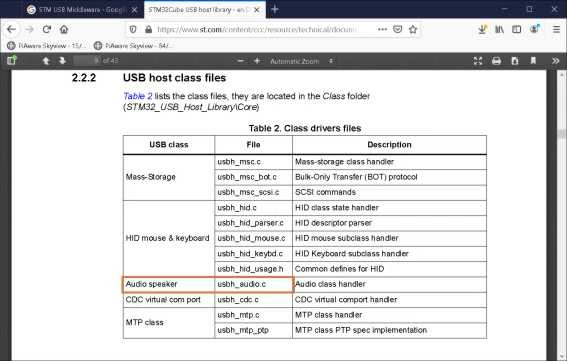Image resolution: width=567 pixels, height=361 pixels.
Task: Click 'SCSI commands' description
Action: pyautogui.click(x=325, y=192)
